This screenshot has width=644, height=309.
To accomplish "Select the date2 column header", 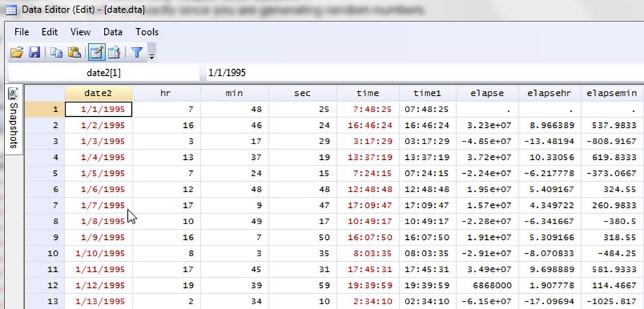I will [98, 93].
